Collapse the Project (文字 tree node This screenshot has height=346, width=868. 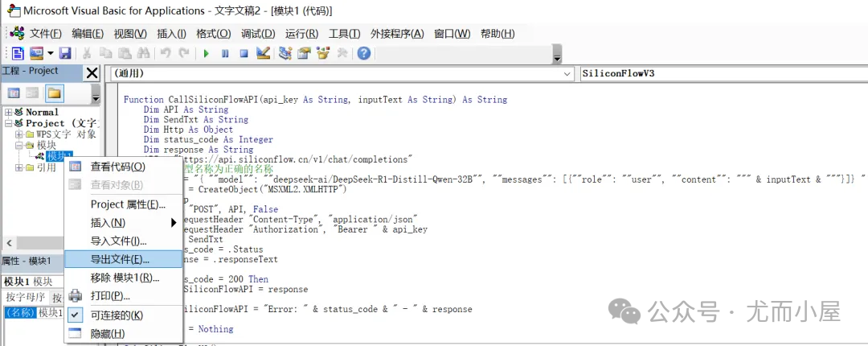click(8, 123)
